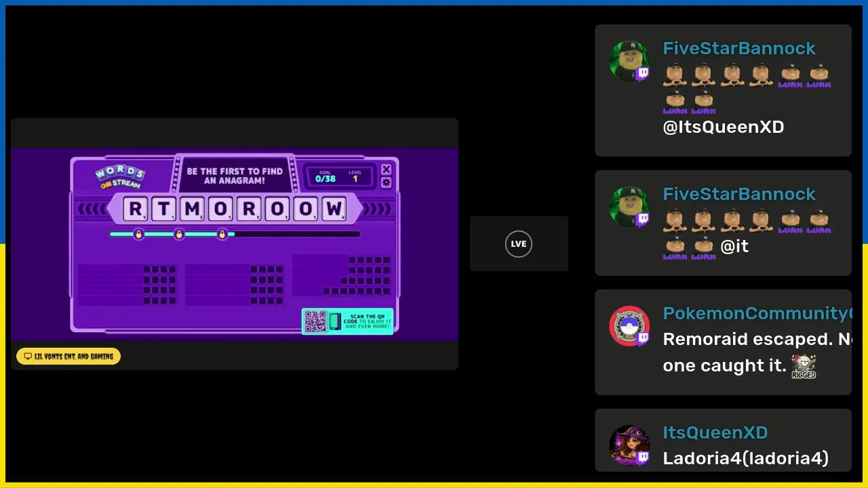Click the PokemonCommunity Pokeball avatar
Viewport: 868px width, 488px height.
coord(629,326)
